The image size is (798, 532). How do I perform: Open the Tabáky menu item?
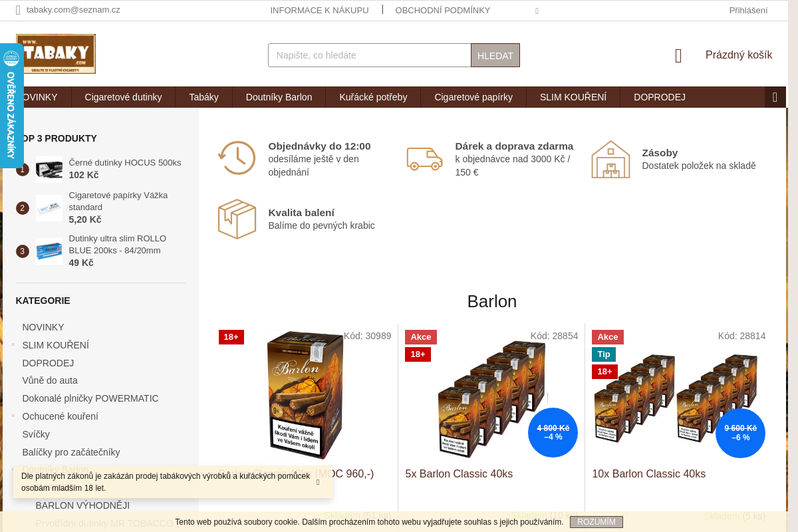coord(203,97)
